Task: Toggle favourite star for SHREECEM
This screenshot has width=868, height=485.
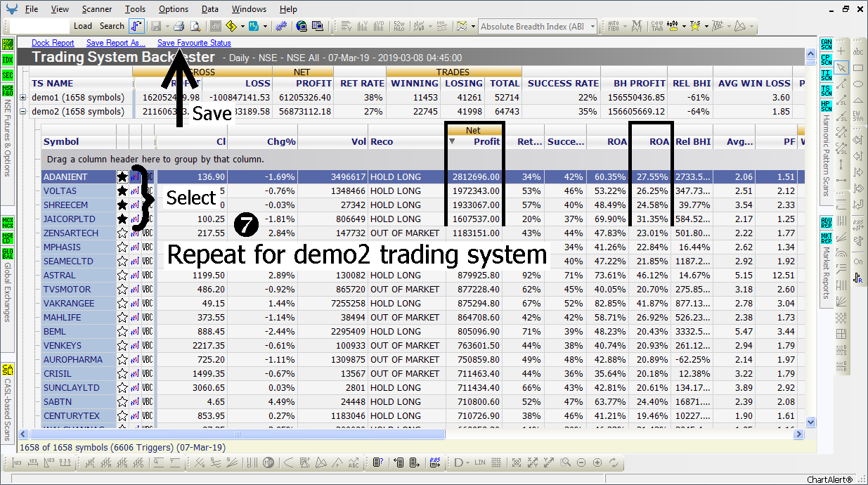Action: 122,205
